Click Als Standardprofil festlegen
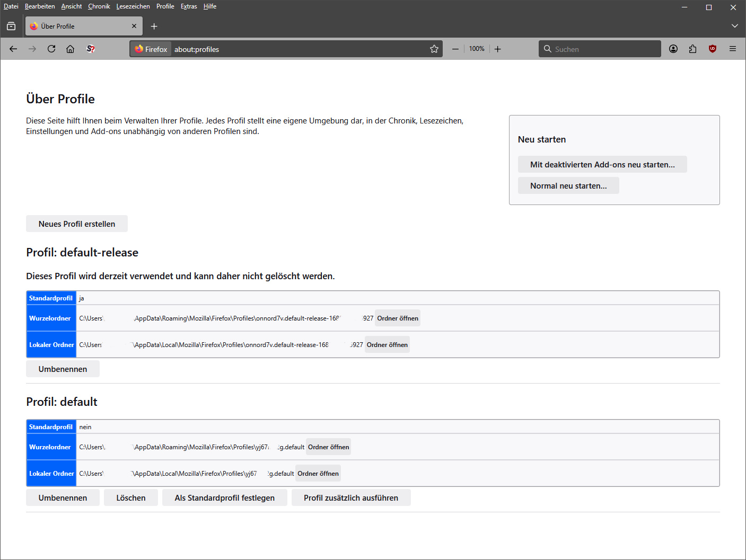The height and width of the screenshot is (560, 746). (225, 497)
